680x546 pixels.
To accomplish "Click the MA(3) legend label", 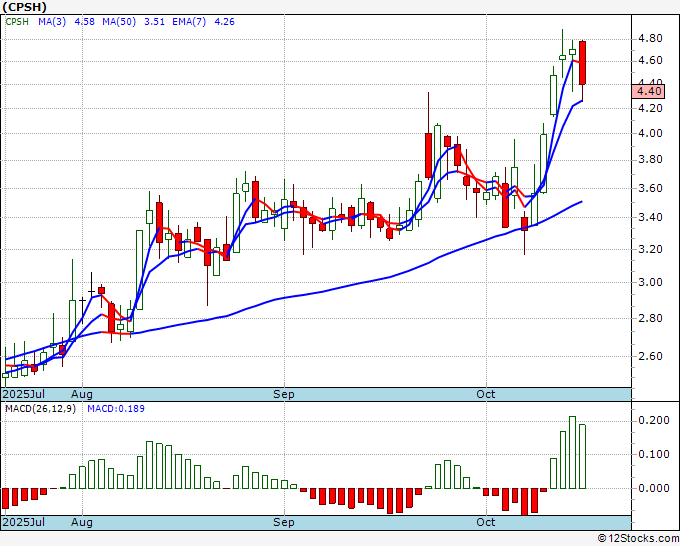I will (x=52, y=22).
